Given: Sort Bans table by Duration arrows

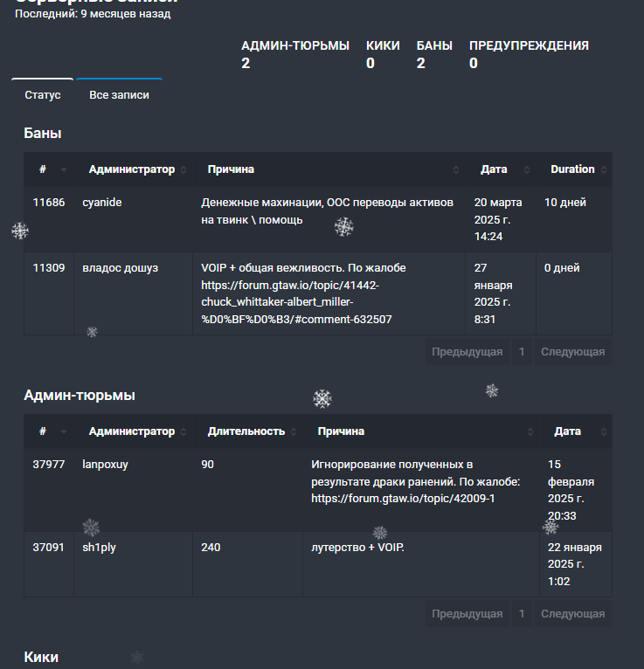Looking at the screenshot, I should click(604, 169).
